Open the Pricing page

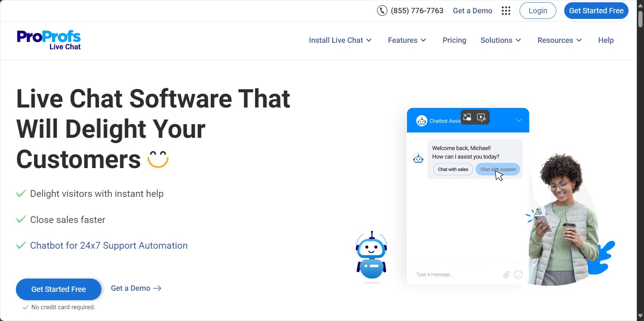(x=454, y=40)
